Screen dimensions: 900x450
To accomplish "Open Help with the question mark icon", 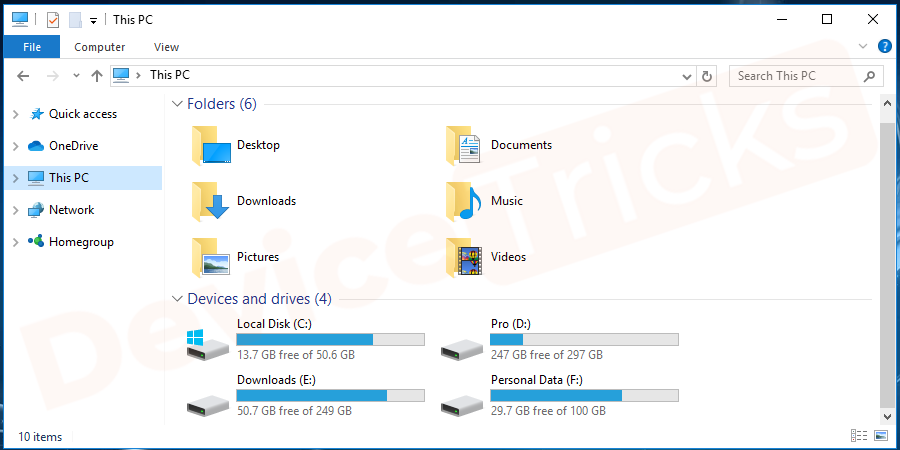I will (885, 46).
